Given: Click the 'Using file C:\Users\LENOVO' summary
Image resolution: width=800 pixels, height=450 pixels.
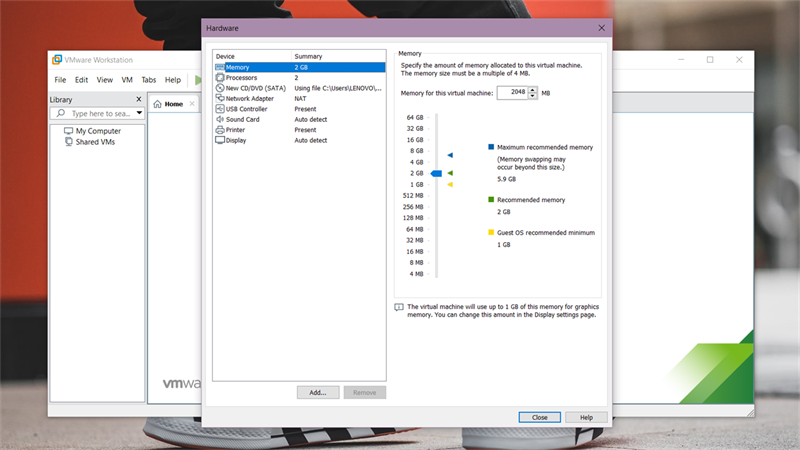Looking at the screenshot, I should point(338,88).
